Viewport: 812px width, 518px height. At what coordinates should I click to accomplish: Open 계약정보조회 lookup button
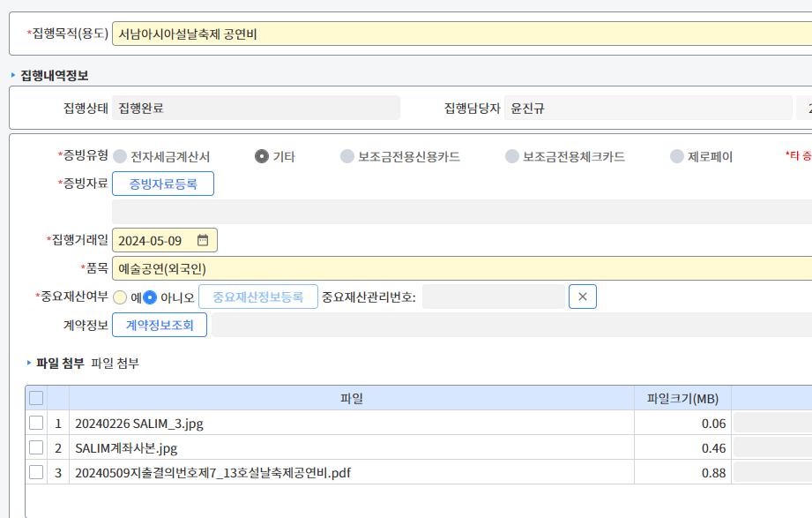pos(160,325)
